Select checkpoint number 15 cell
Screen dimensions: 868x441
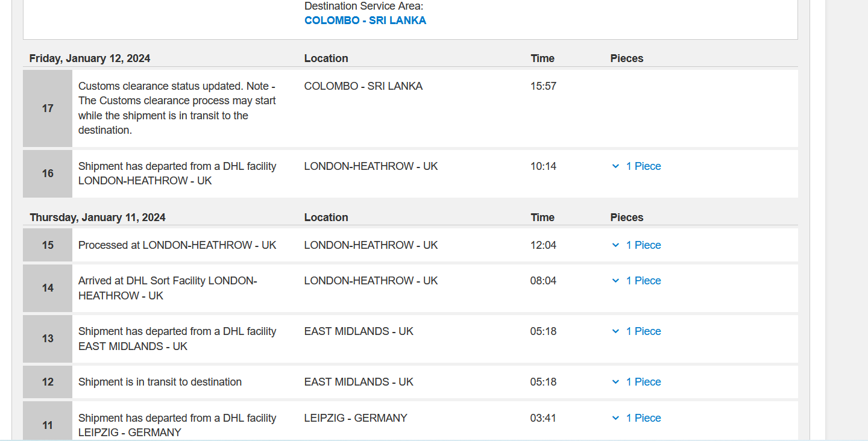pos(48,245)
